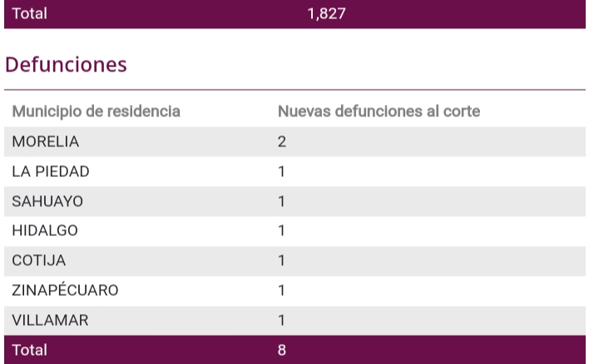The width and height of the screenshot is (599, 364).
Task: Click the Total label in bottom row
Action: [29, 351]
